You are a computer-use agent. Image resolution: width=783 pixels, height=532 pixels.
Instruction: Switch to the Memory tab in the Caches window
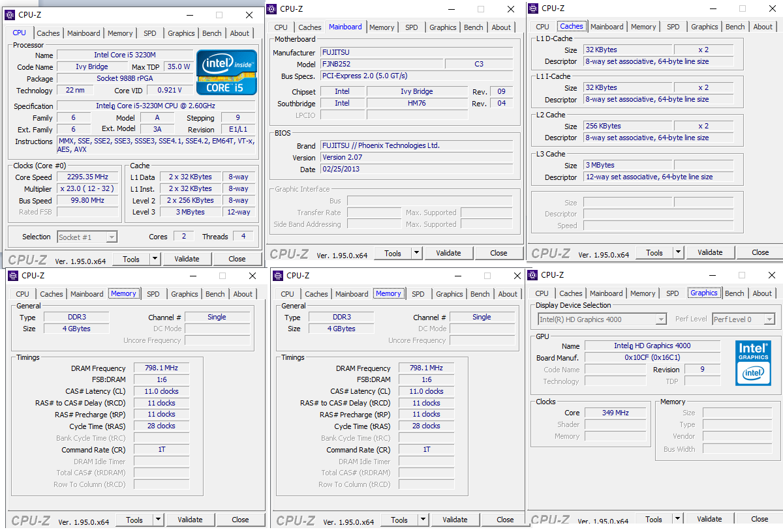[643, 27]
